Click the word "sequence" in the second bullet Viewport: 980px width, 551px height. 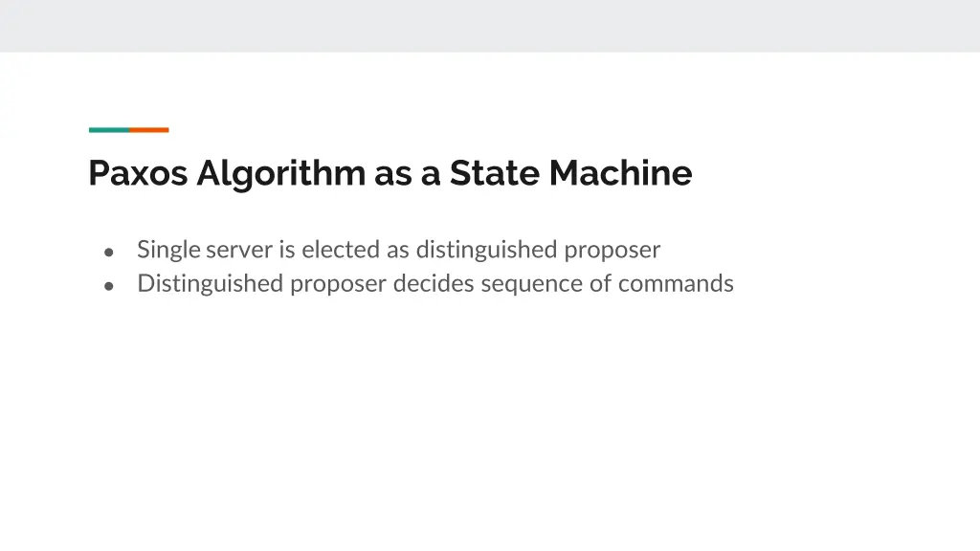coord(531,284)
